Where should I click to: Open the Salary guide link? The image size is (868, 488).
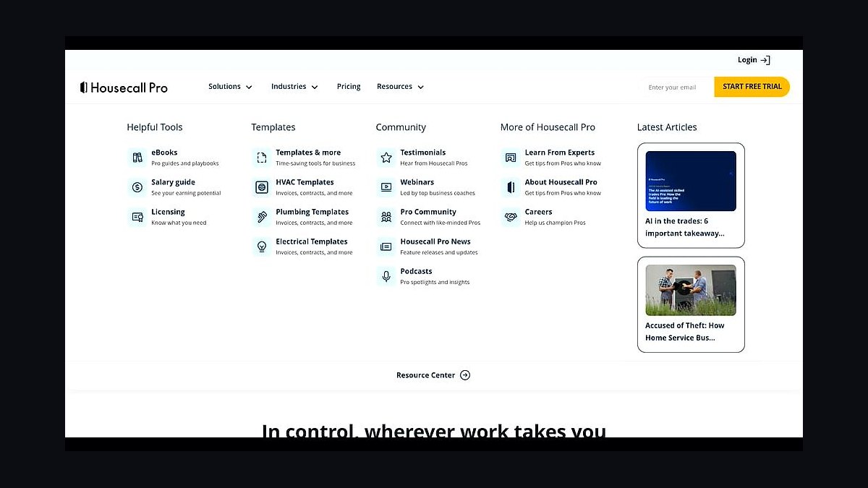pyautogui.click(x=173, y=182)
